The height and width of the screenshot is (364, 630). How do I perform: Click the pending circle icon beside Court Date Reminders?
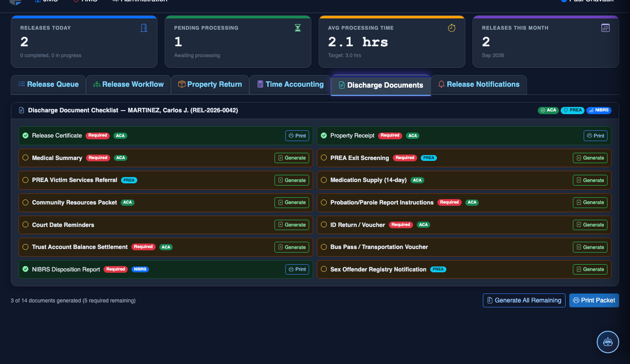tap(26, 225)
